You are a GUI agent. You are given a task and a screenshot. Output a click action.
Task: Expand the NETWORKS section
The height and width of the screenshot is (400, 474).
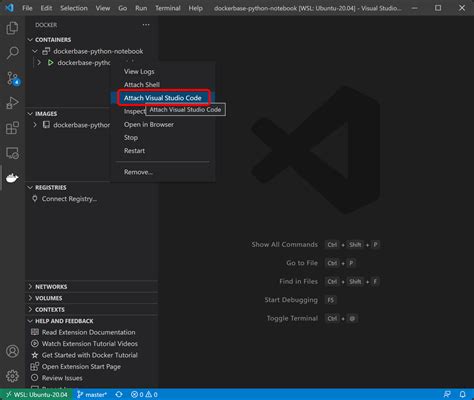[30, 287]
